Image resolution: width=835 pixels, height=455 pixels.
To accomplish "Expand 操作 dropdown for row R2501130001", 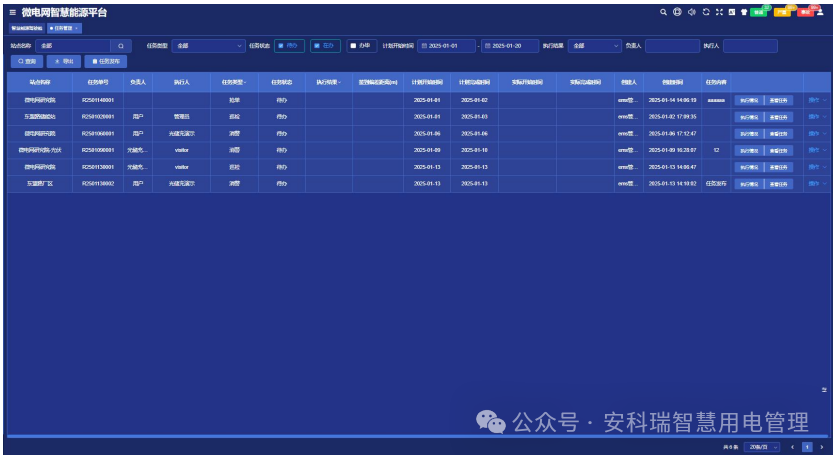I will click(817, 167).
